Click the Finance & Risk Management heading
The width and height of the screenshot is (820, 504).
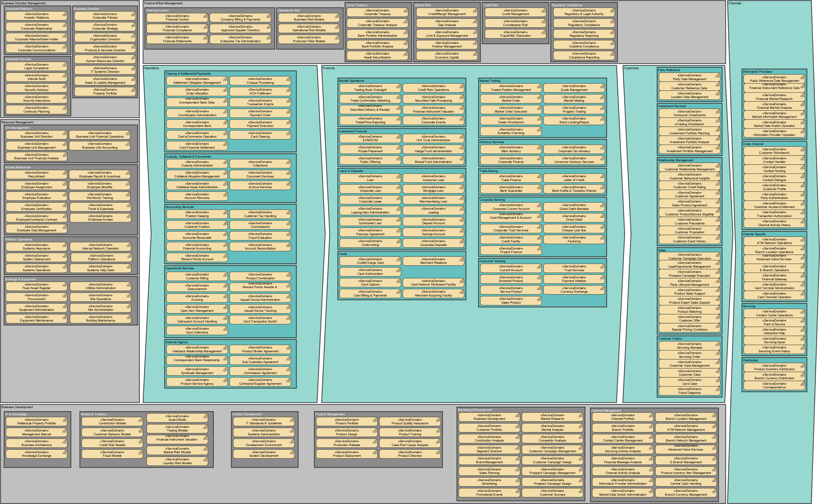point(163,3)
